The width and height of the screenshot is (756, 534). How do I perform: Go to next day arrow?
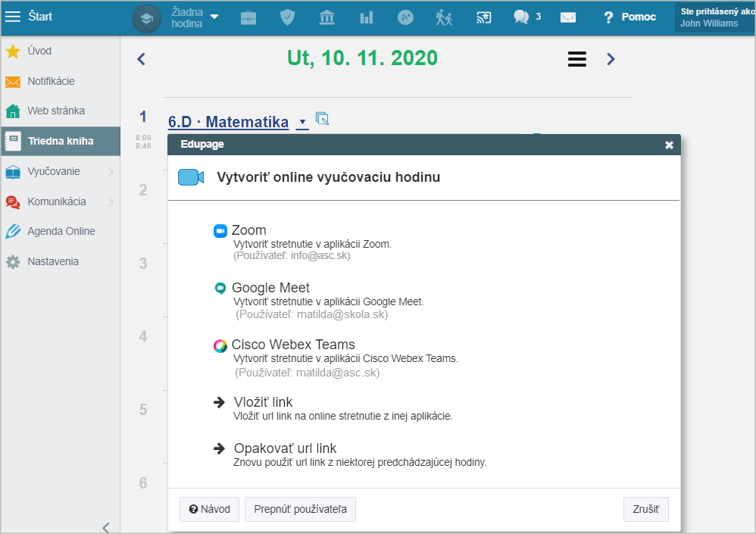(611, 59)
